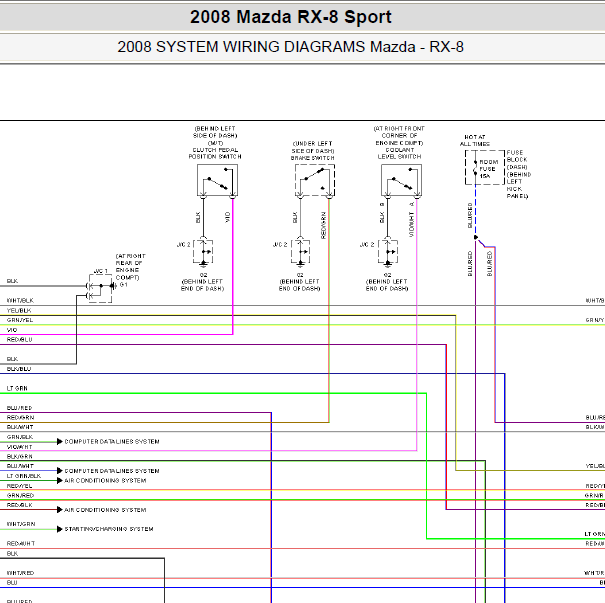Click the horizontal VIO/WHT wire label on left
Viewport: 605px width, 603px height.
point(20,447)
